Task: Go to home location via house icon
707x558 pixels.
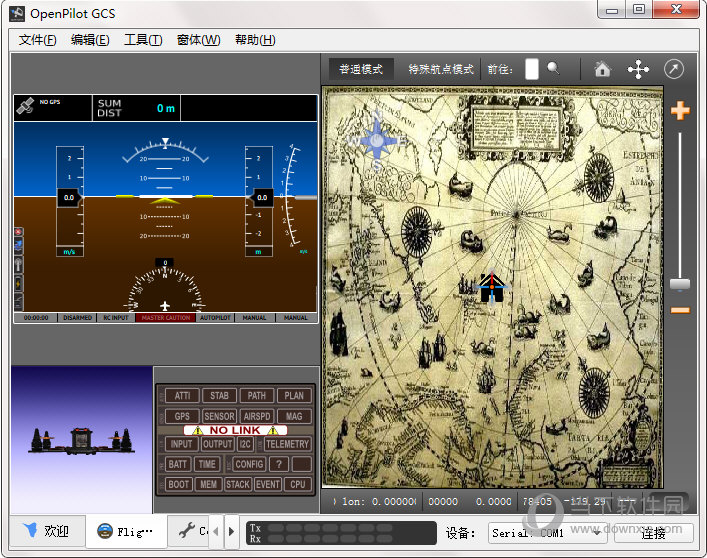Action: (602, 69)
